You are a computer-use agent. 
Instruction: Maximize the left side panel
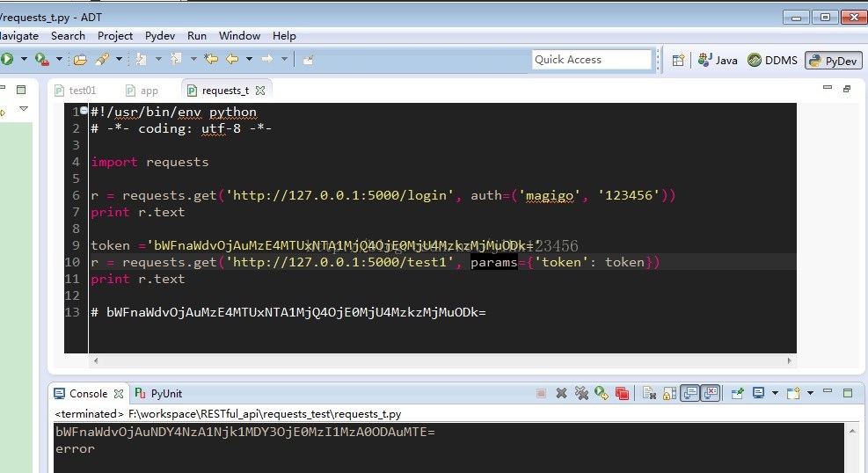pyautogui.click(x=21, y=90)
